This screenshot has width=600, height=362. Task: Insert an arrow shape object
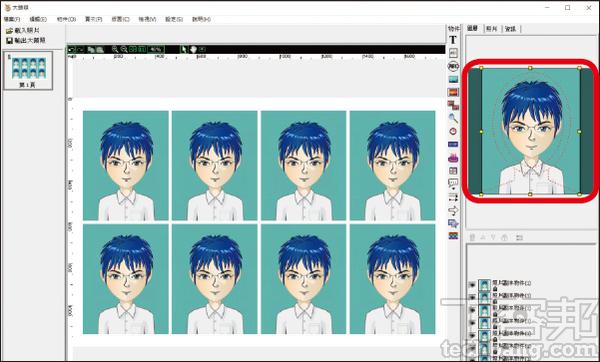click(453, 210)
